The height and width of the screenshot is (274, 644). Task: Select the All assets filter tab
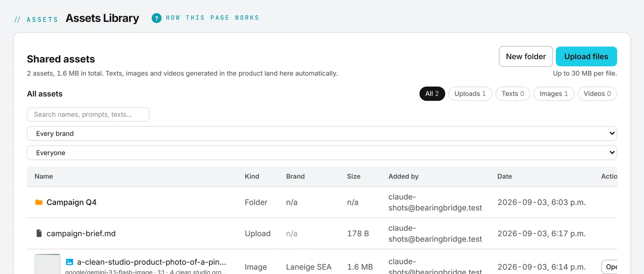coord(432,94)
